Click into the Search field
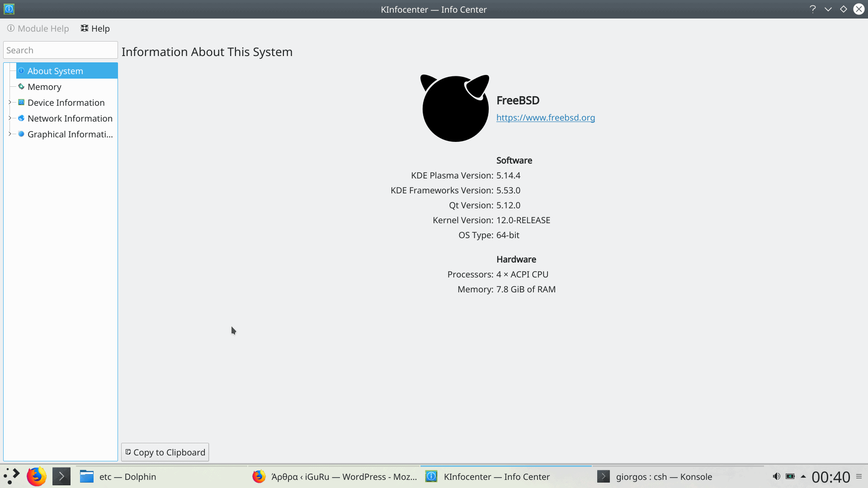The height and width of the screenshot is (488, 868). (61, 50)
